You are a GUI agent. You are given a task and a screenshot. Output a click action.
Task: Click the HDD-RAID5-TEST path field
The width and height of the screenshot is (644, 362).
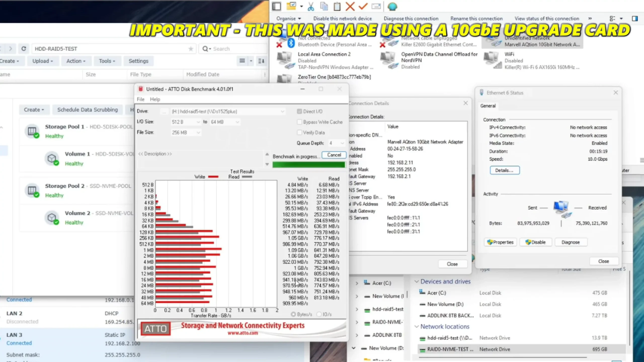[x=114, y=49]
